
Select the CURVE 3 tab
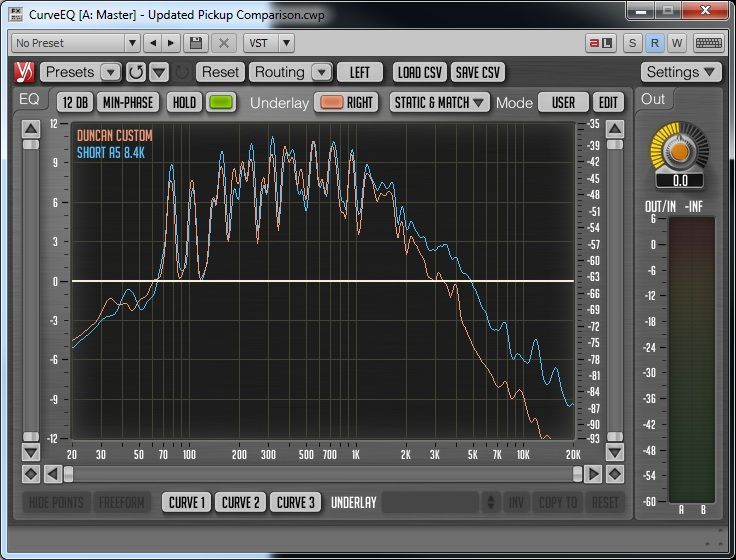click(x=295, y=503)
